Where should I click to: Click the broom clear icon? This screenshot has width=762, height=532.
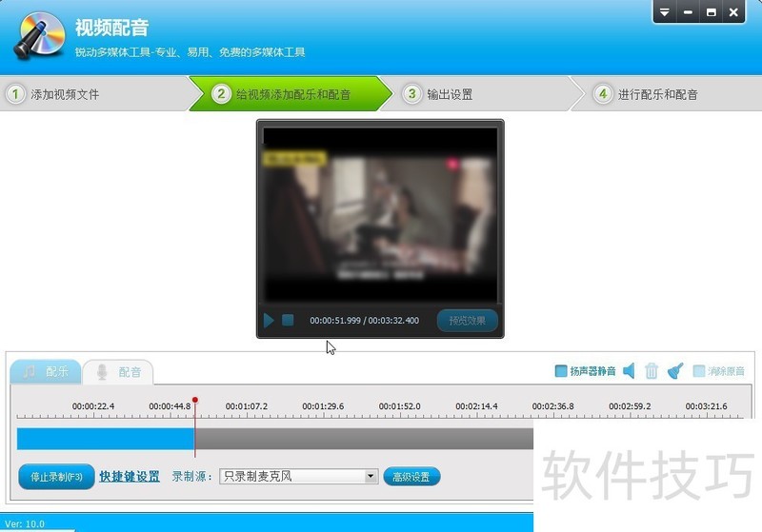(675, 371)
